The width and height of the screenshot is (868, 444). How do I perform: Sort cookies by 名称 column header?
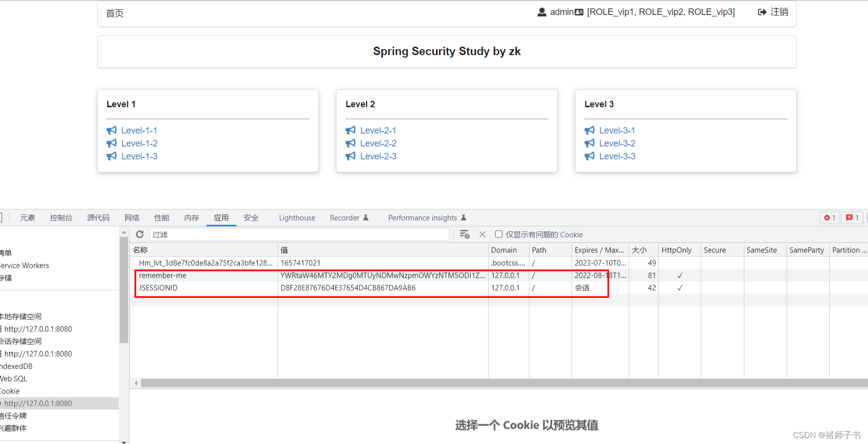(x=204, y=250)
